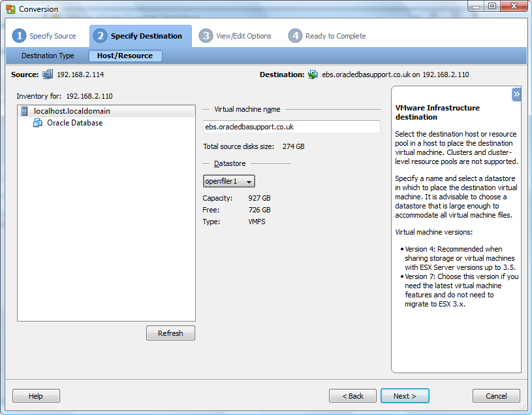Maximize the Conversion window
The image size is (532, 415).
click(492, 6)
